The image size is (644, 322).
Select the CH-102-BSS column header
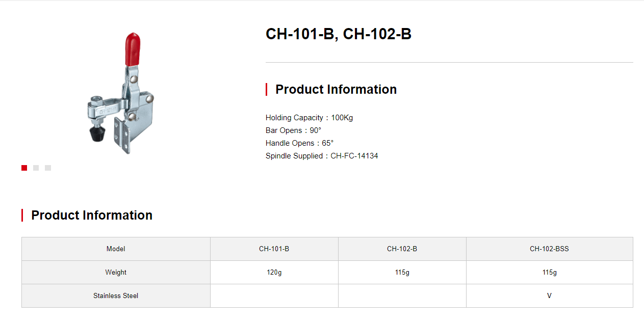(550, 249)
